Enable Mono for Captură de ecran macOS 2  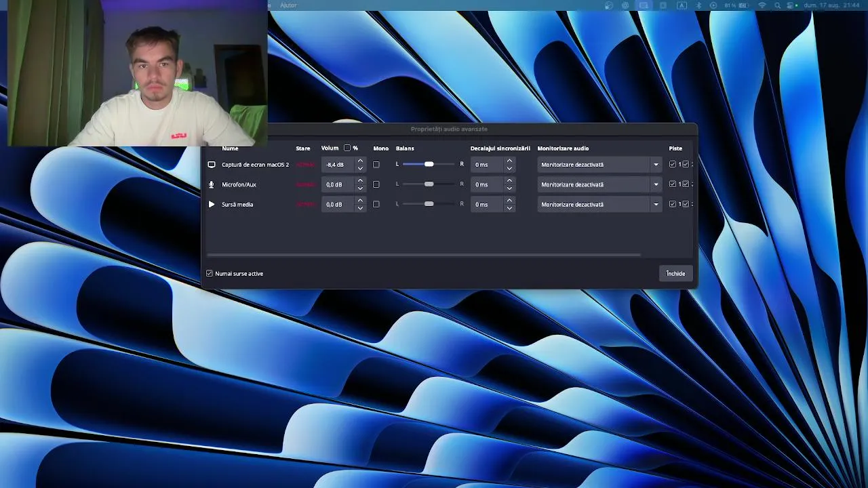pyautogui.click(x=376, y=165)
